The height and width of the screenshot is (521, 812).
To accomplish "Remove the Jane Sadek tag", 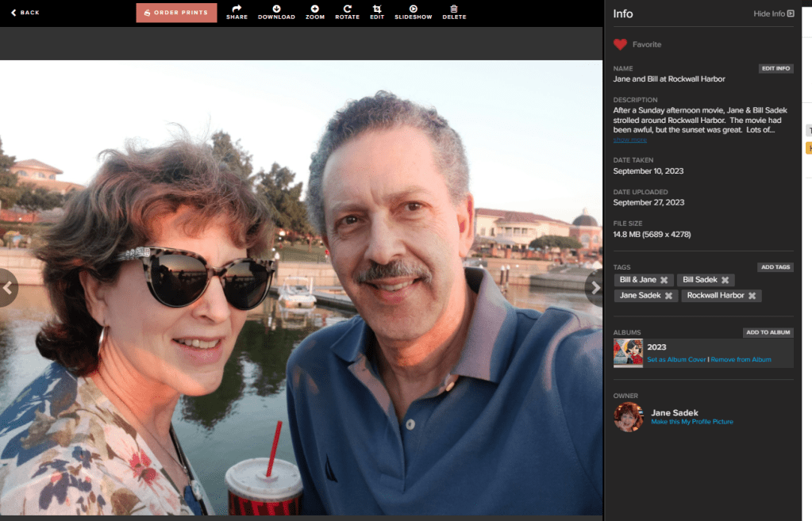I will [668, 296].
